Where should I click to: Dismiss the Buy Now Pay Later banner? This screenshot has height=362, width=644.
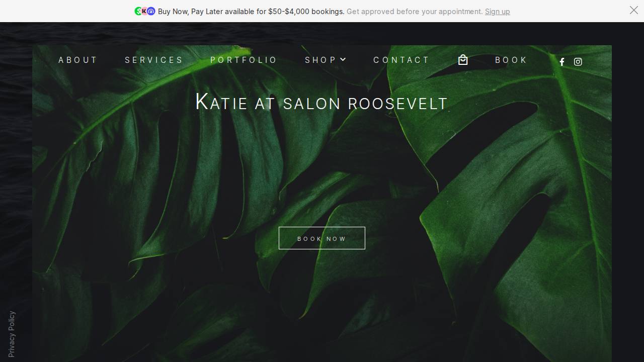click(634, 10)
